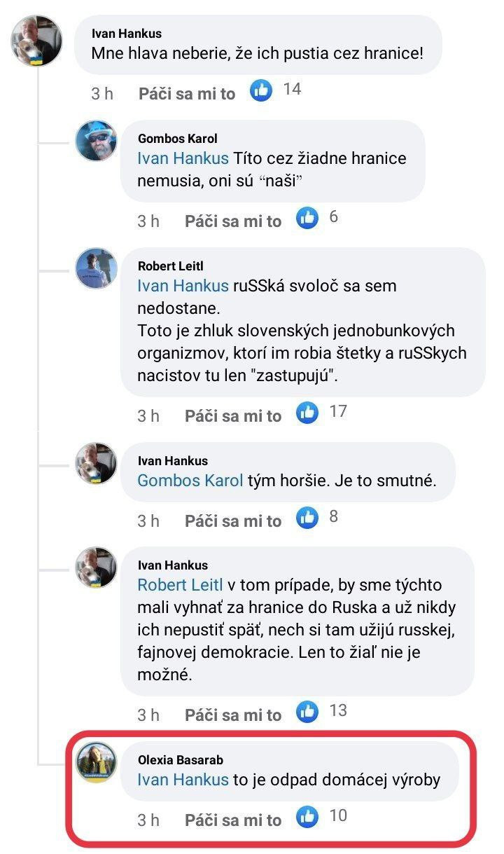Screen dimensions: 504x854
Task: Click like icon on Gombos Karol's reply
Action: point(307,219)
